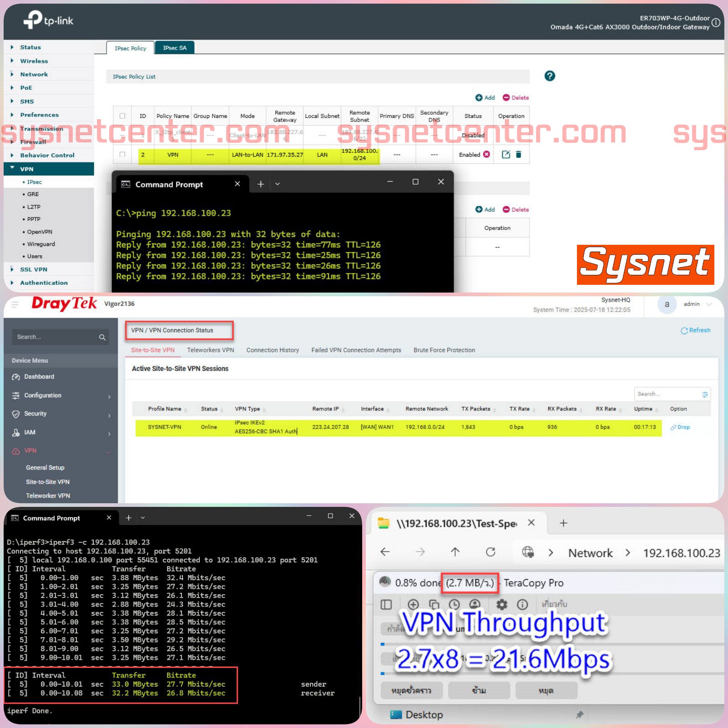Click the admin avatar circle
728x728 pixels.
pyautogui.click(x=667, y=304)
